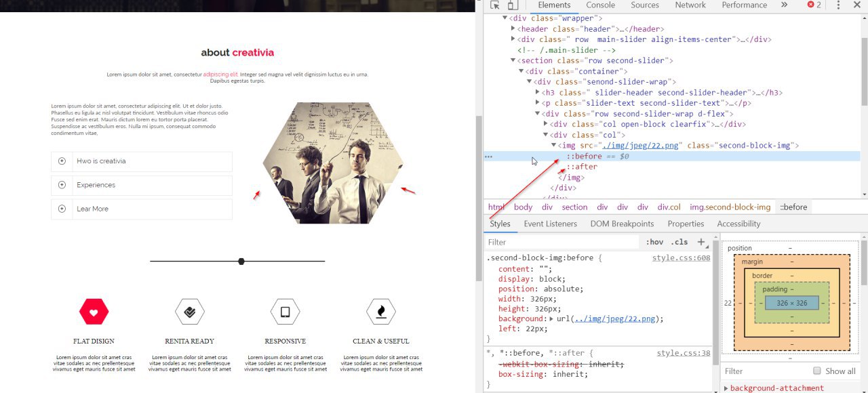Collapse the img second-block-img node
Screen dimensions: 868x393
pos(553,146)
